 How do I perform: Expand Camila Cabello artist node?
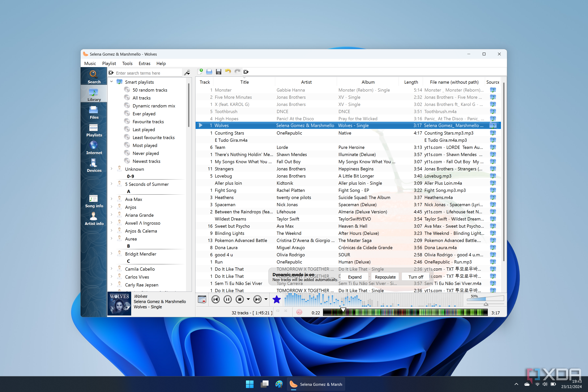112,269
